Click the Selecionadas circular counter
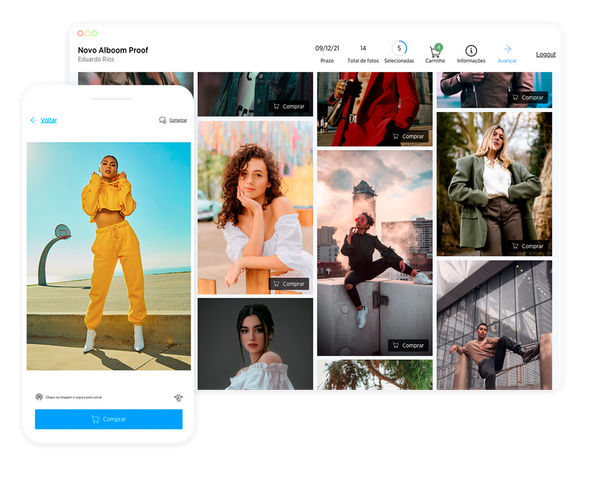This screenshot has width=600, height=477. pos(400,48)
